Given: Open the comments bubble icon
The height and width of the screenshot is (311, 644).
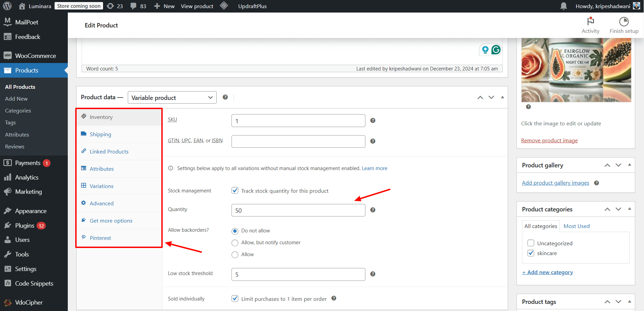Looking at the screenshot, I should coord(134,6).
